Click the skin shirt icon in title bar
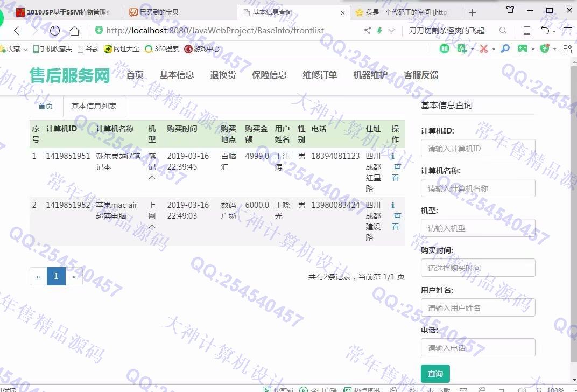Screen dimensions: 577x392 click(510, 10)
